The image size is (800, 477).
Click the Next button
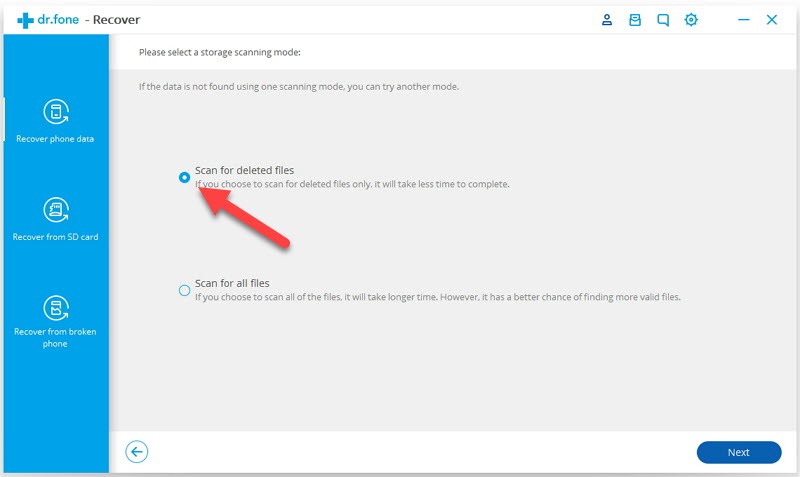coord(739,452)
